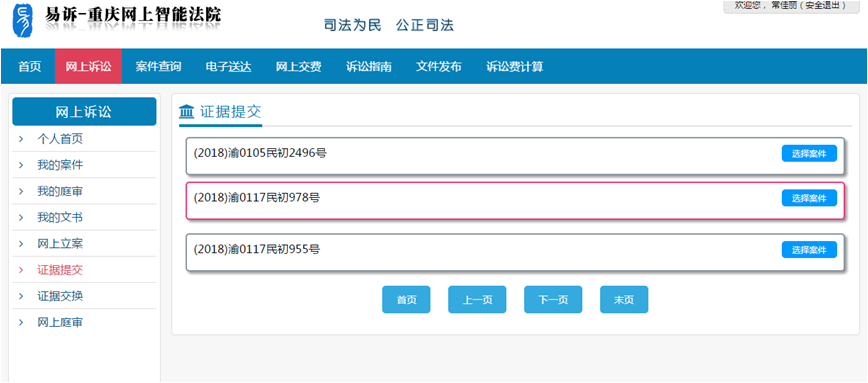Screen dimensions: 868x383
Task: Open 网上立案 in the sidebar
Action: tap(60, 244)
